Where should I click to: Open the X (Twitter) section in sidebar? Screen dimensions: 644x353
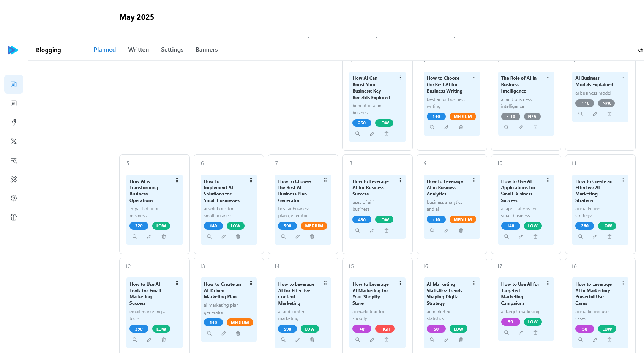point(14,141)
